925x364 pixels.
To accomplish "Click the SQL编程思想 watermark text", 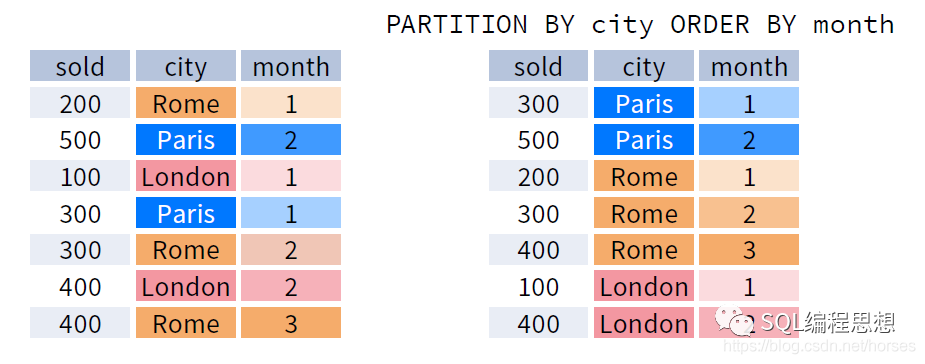I will click(x=828, y=322).
